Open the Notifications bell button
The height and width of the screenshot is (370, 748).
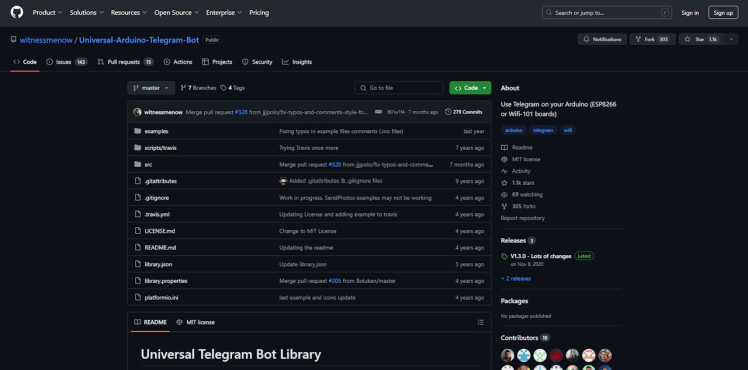(x=602, y=39)
